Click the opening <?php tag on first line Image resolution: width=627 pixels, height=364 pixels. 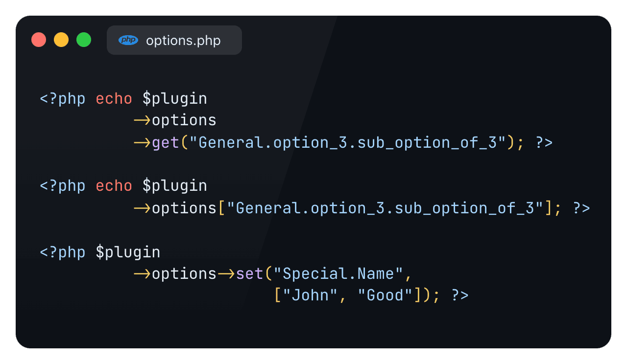pyautogui.click(x=63, y=99)
